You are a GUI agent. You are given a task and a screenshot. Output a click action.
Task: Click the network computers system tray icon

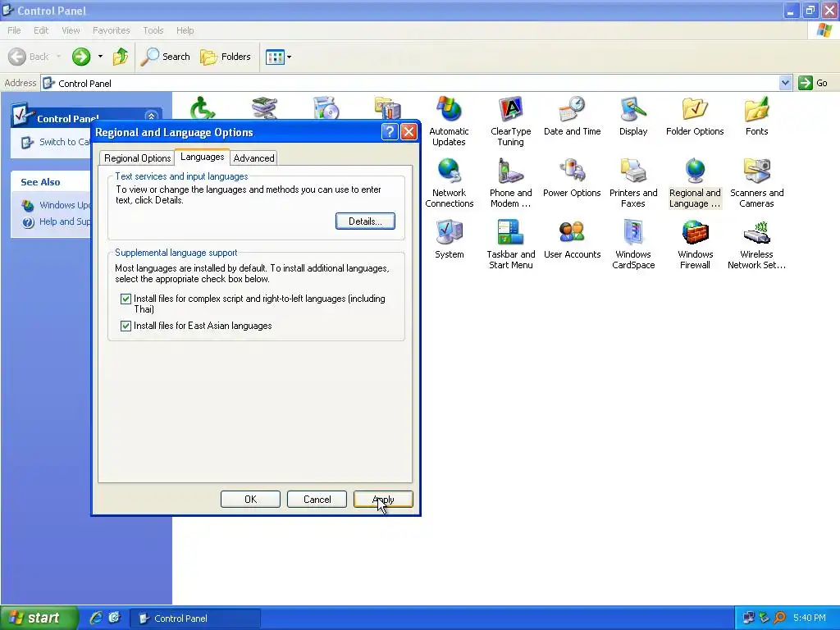coord(749,618)
